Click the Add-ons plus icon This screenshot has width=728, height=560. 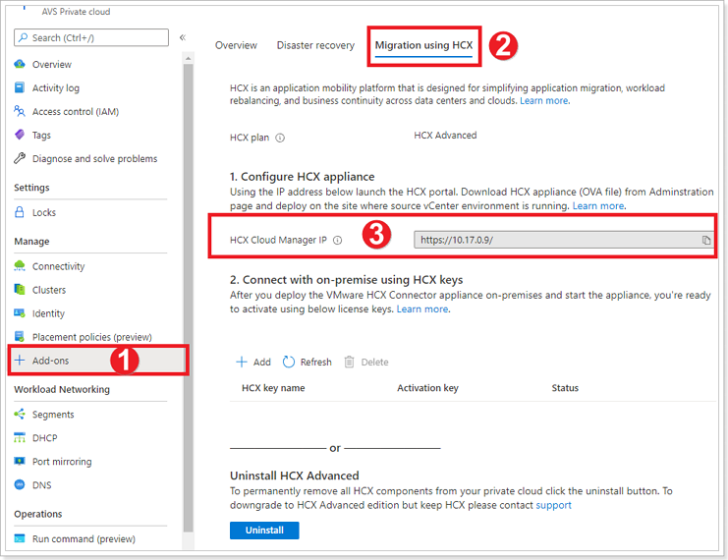click(20, 361)
